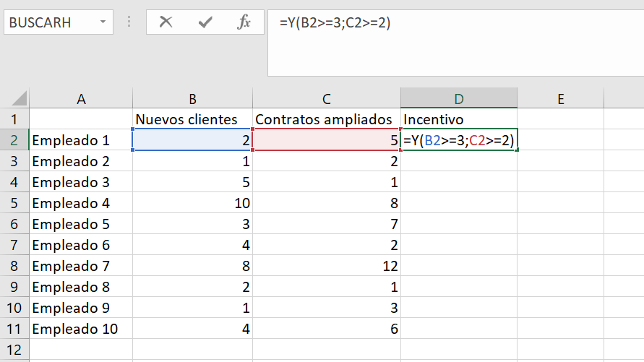This screenshot has height=362, width=644.
Task: Click the empty Incentivo cell for Empleado 2
Action: pos(459,161)
